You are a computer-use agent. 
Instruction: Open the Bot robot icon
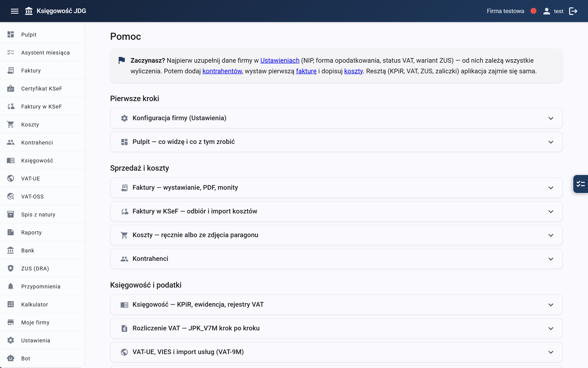click(11, 358)
